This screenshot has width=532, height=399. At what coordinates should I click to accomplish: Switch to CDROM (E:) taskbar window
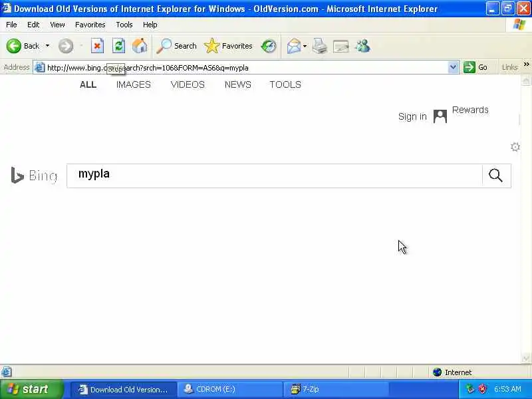[x=231, y=389]
